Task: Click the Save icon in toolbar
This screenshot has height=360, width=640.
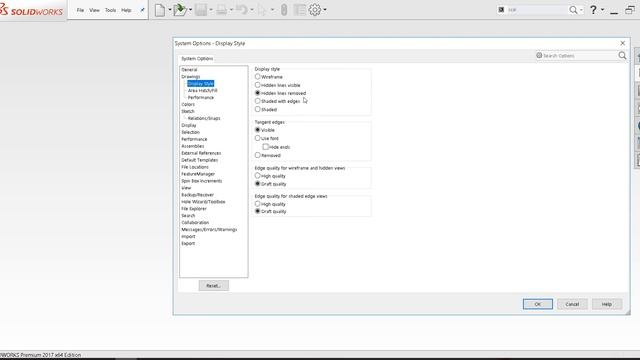Action: point(201,10)
